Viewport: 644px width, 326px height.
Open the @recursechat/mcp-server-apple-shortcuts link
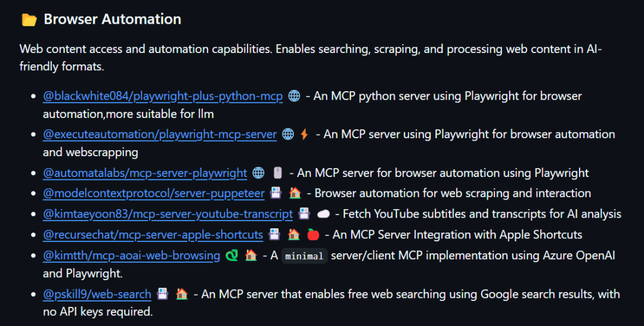pyautogui.click(x=153, y=235)
